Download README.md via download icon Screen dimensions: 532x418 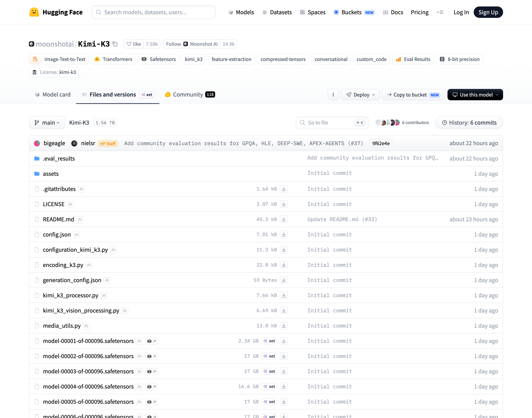(x=284, y=219)
